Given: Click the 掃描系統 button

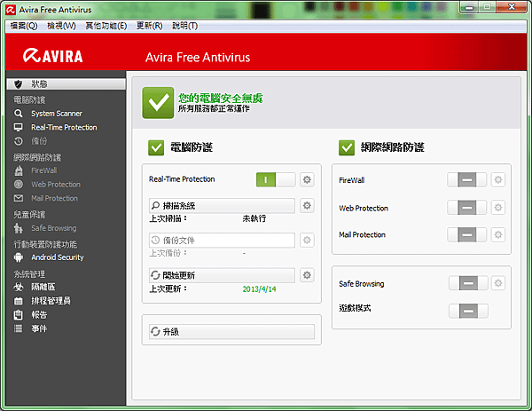Looking at the screenshot, I should coord(222,206).
